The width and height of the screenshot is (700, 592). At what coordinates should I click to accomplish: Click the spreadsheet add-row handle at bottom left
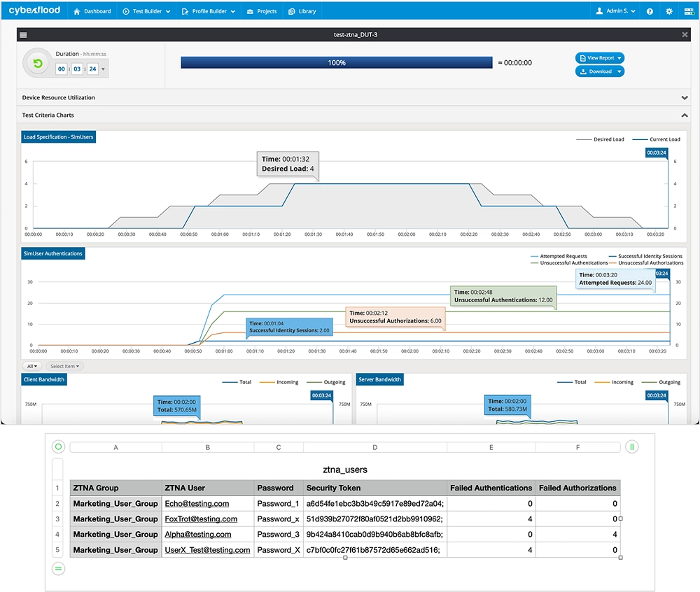59,569
